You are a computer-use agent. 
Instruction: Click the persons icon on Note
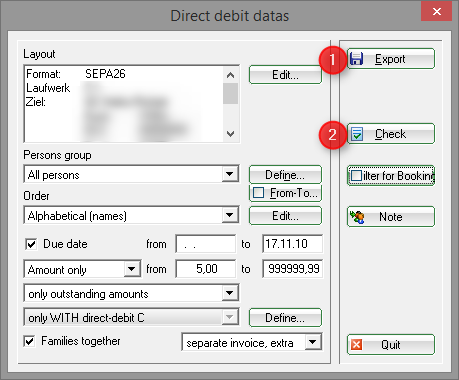pyautogui.click(x=357, y=217)
